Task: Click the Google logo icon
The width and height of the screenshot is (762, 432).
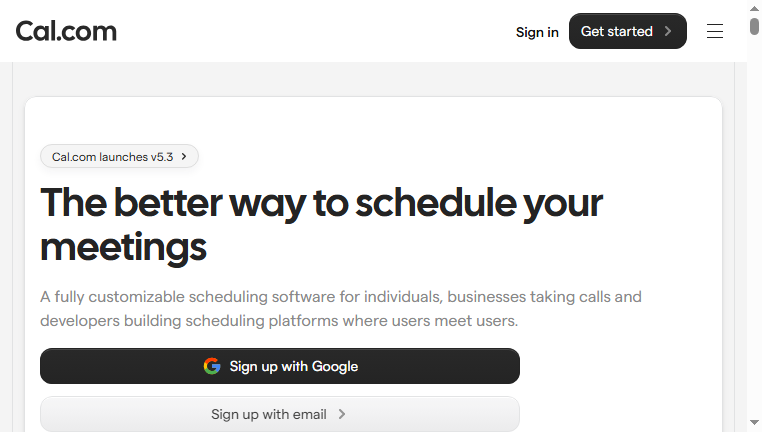Action: (212, 366)
